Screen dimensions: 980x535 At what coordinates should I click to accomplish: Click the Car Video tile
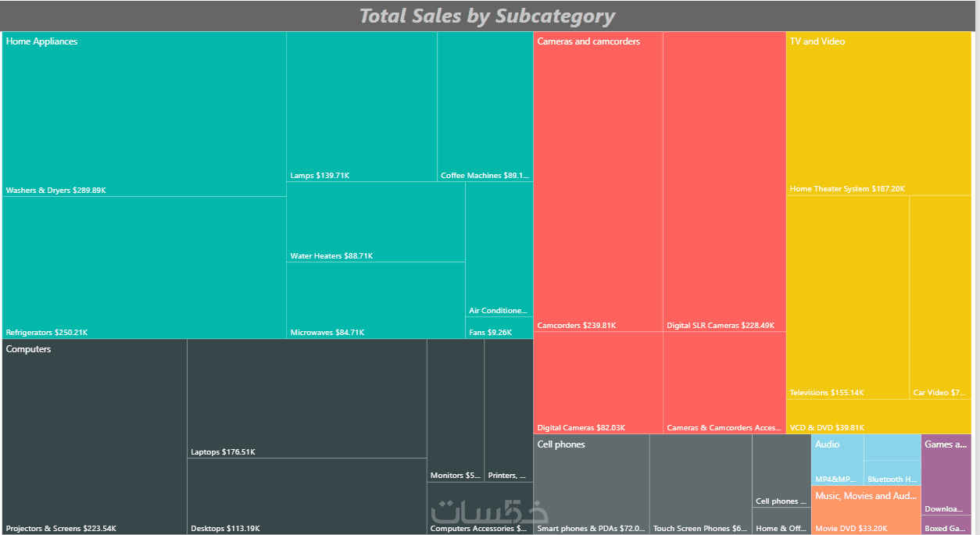940,298
